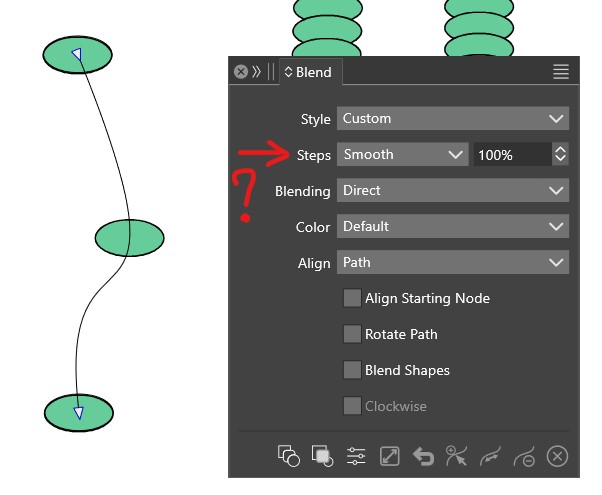Select the middle green ellipse on canvas

(x=130, y=238)
